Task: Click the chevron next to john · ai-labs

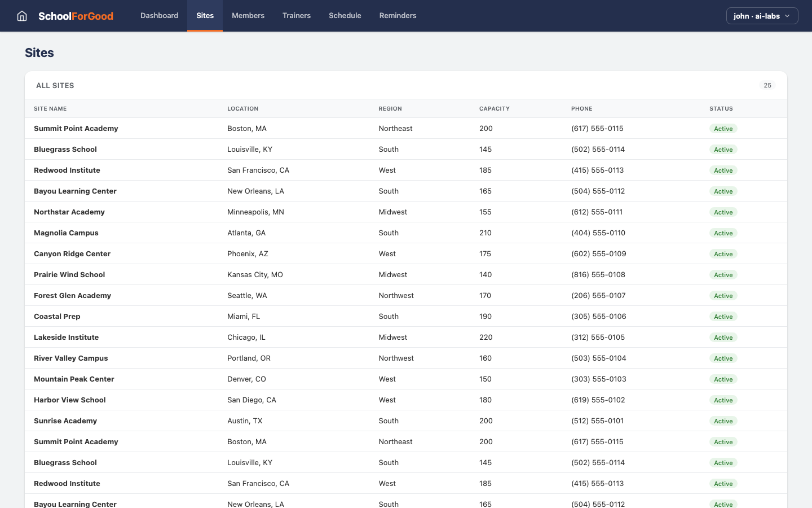Action: point(788,16)
